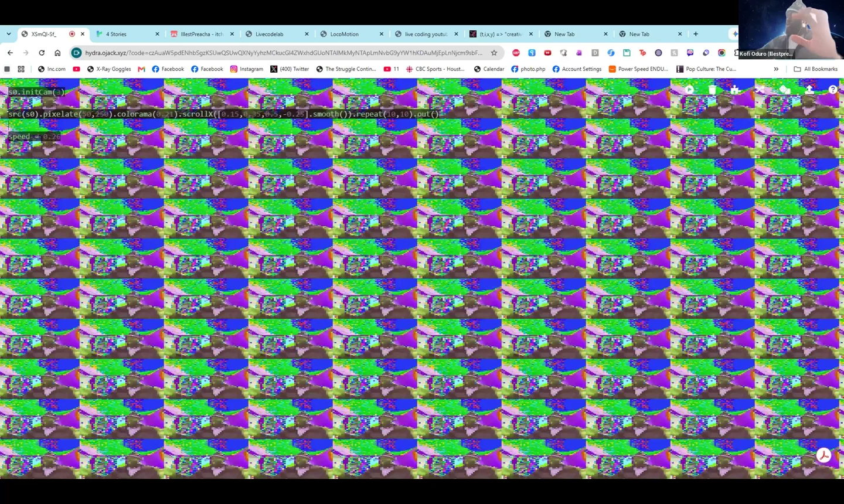
Task: Open the Account Settings bookmark
Action: coord(577,69)
